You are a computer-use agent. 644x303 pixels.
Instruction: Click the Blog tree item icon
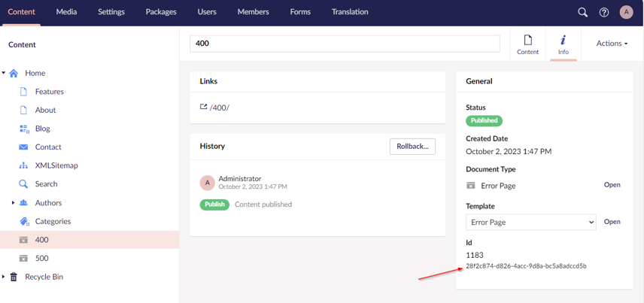point(24,129)
